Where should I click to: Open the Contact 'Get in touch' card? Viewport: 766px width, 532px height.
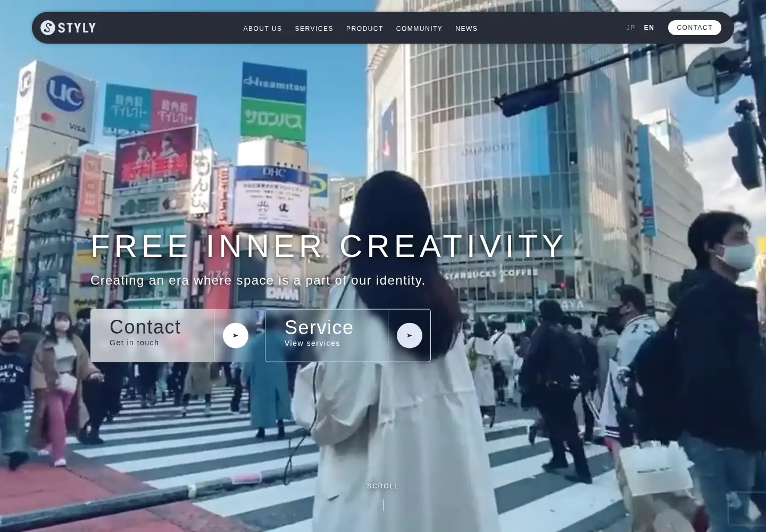coord(174,336)
